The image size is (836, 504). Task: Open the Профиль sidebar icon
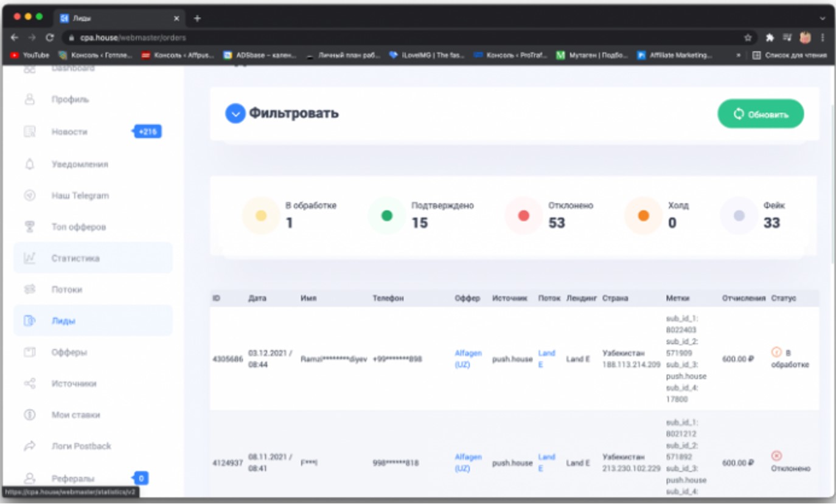tap(30, 99)
